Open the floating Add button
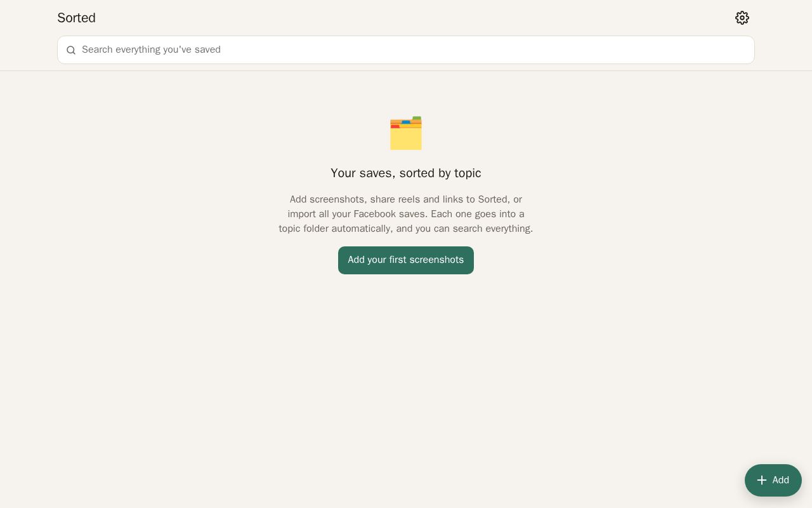 (x=773, y=480)
